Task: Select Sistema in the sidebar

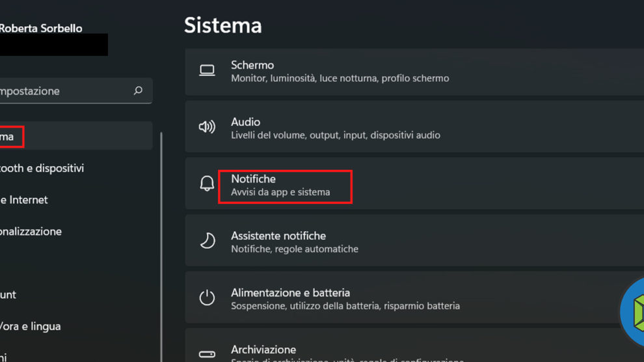Action: click(x=8, y=137)
